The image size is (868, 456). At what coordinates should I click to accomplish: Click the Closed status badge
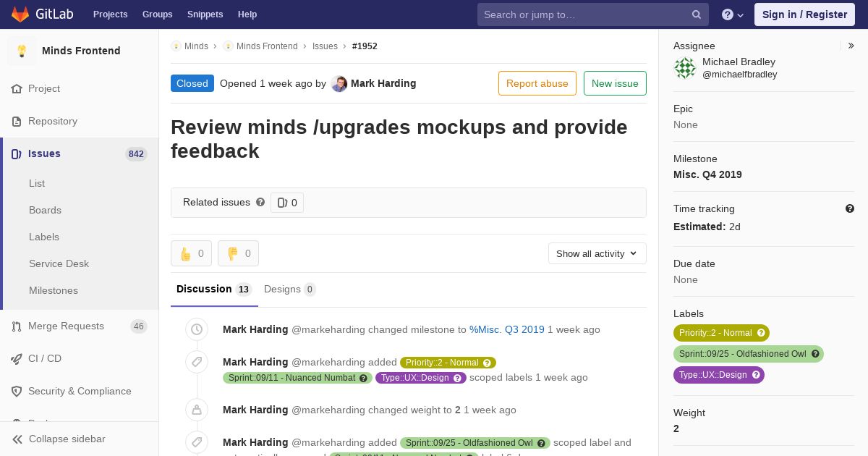pos(192,83)
